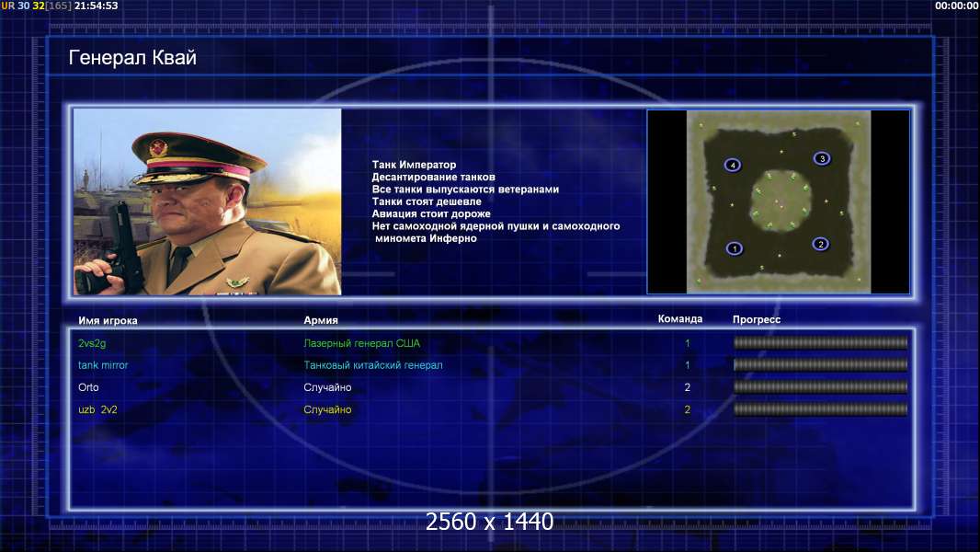Click the '2560 x 1440' resolution label
Image resolution: width=980 pixels, height=552 pixels.
pos(489,522)
